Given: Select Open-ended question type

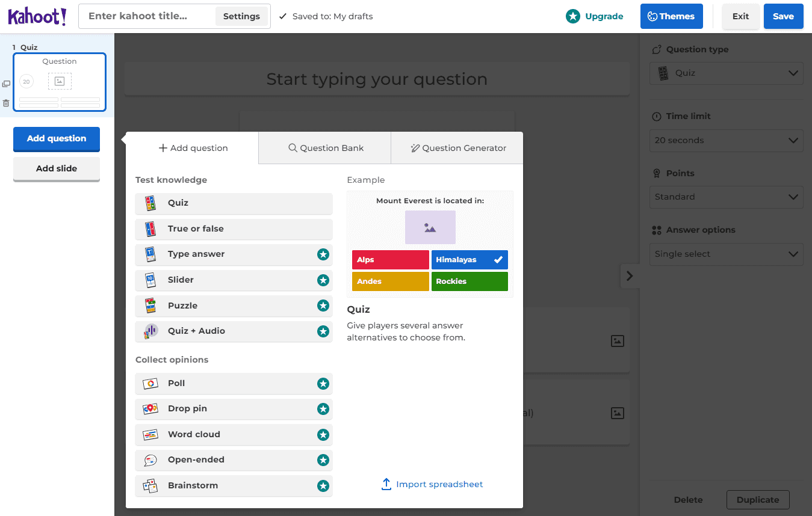Looking at the screenshot, I should coord(234,460).
